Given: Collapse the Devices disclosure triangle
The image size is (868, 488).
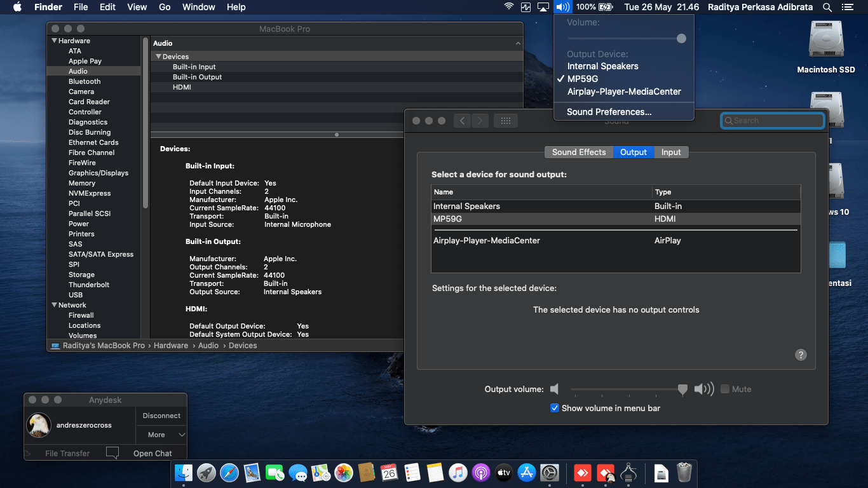Looking at the screenshot, I should (x=158, y=57).
